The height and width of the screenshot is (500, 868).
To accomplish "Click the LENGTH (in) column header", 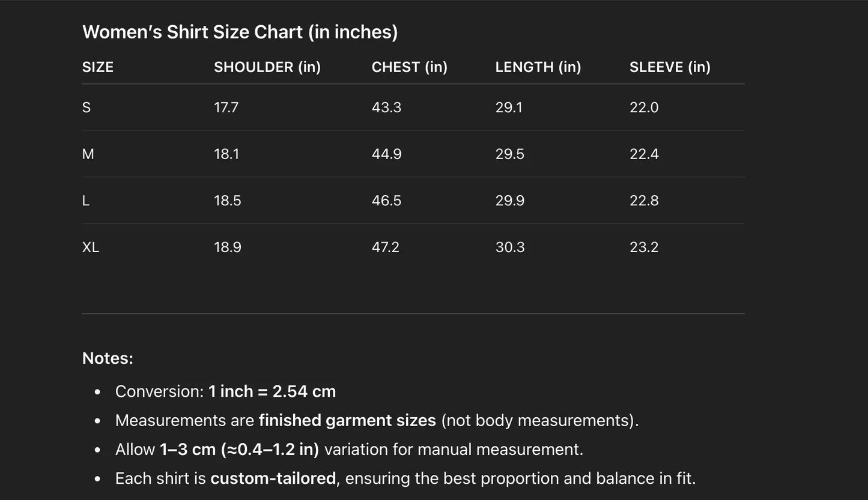I will 538,67.
